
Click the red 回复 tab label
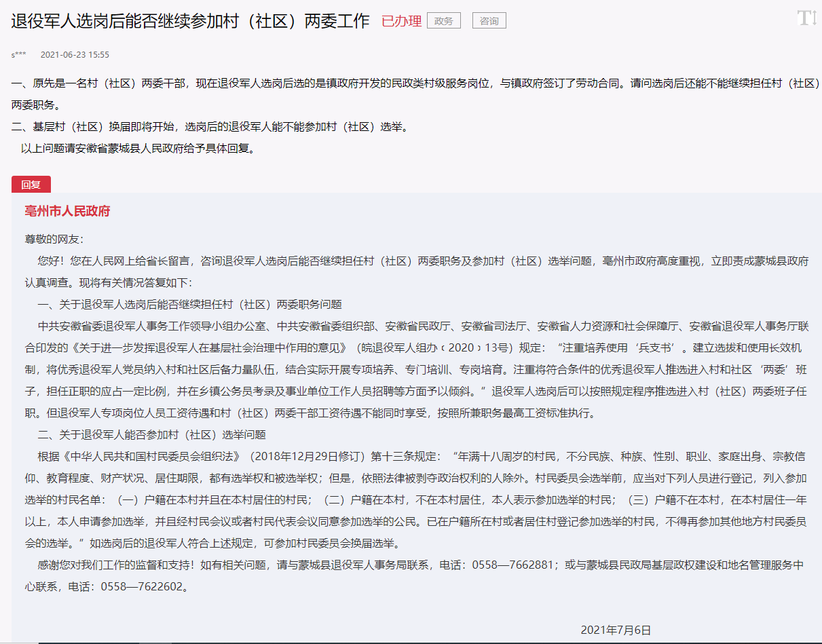31,185
